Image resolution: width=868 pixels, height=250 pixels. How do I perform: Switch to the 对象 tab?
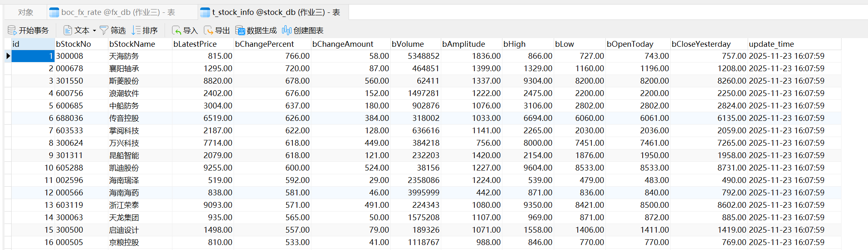(26, 12)
